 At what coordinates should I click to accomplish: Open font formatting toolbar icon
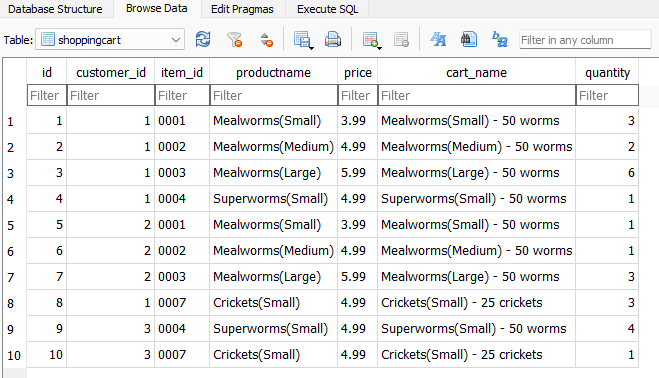pyautogui.click(x=438, y=40)
